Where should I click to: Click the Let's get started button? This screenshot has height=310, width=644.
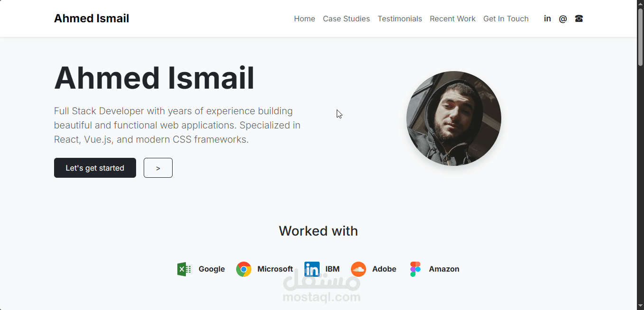(x=95, y=168)
